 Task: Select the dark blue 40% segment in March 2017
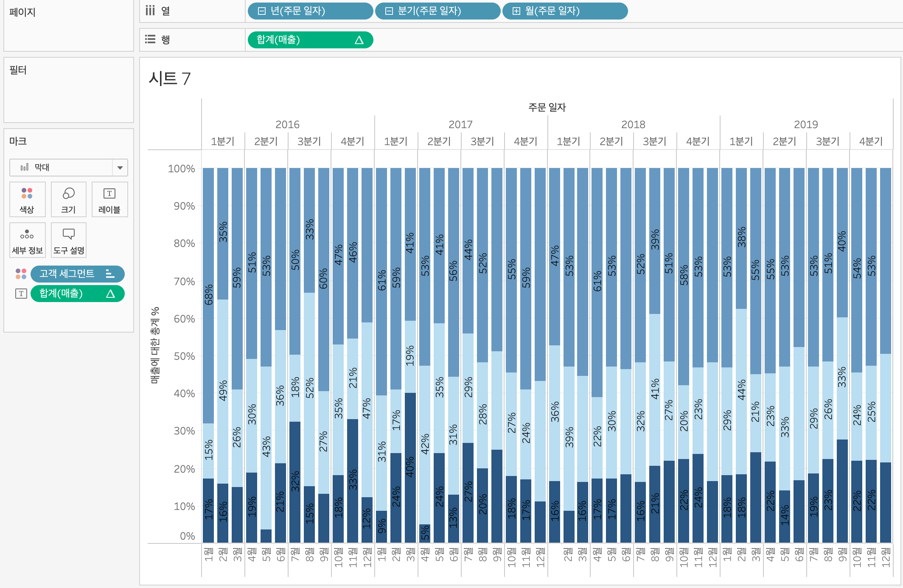tap(410, 467)
